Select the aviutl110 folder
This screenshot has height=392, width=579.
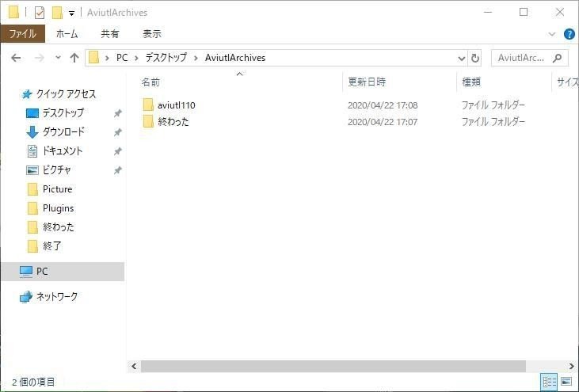click(176, 105)
